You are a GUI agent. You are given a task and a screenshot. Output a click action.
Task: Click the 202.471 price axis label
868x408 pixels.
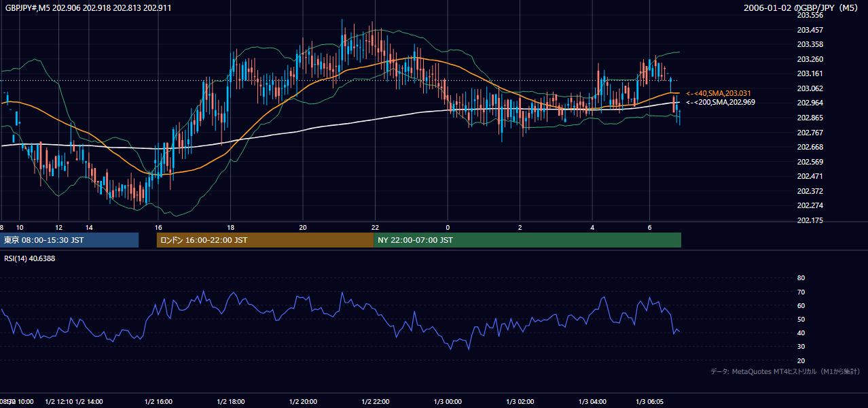click(x=810, y=177)
